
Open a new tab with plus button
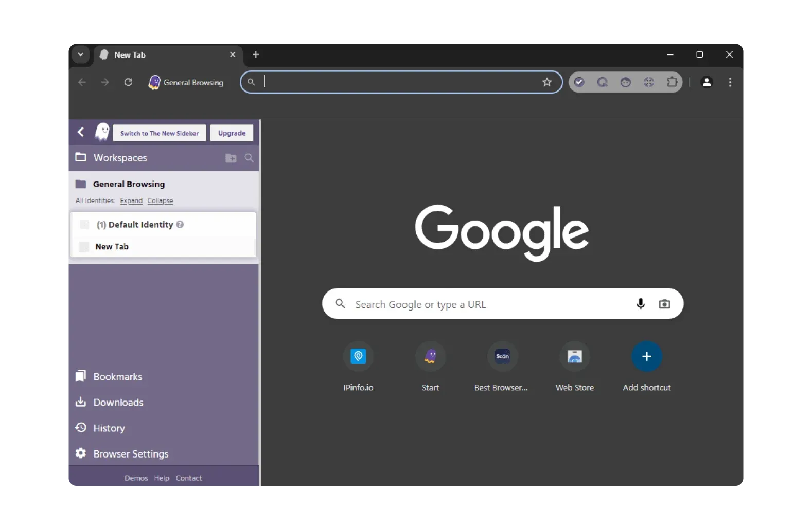(256, 54)
